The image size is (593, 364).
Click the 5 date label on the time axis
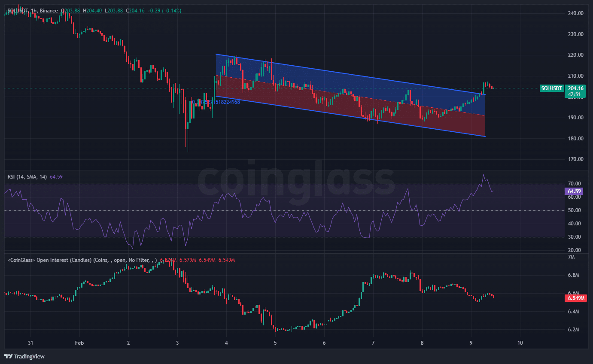(275, 343)
